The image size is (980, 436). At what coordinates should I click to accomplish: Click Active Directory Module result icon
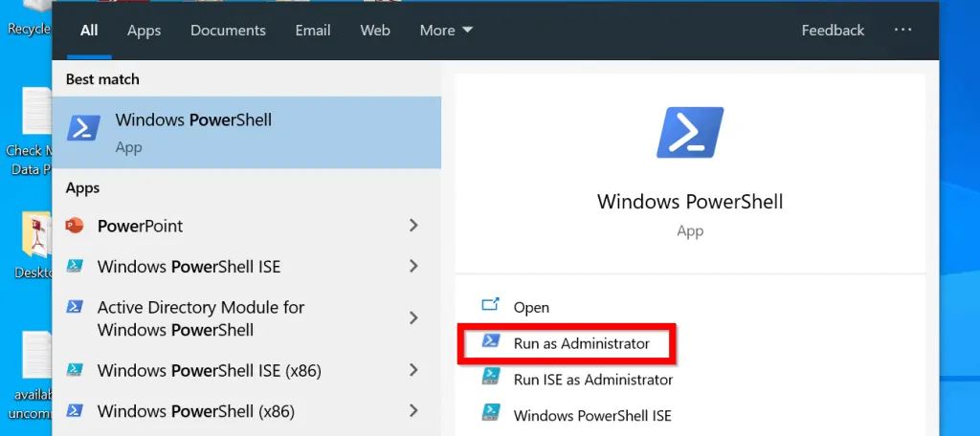coord(75,307)
